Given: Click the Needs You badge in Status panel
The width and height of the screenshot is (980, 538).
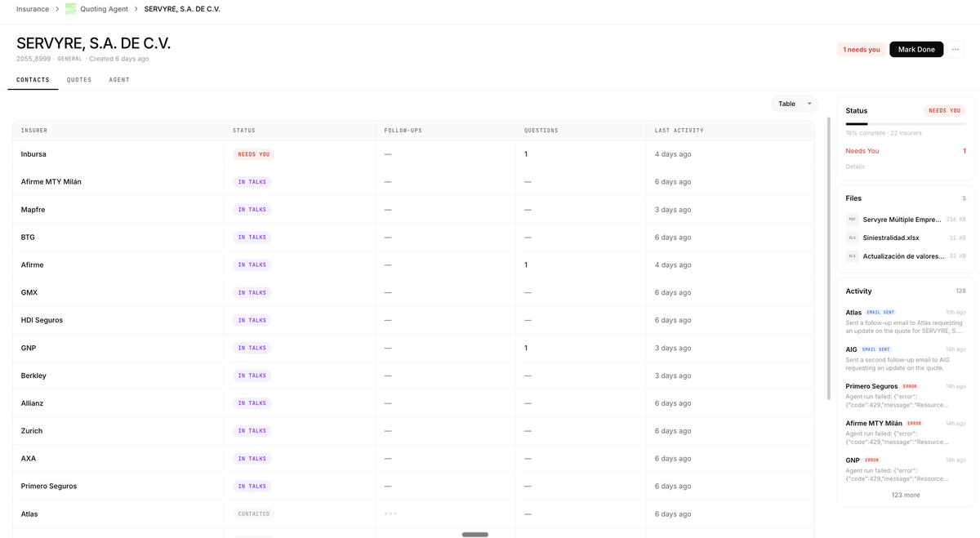Looking at the screenshot, I should pos(945,110).
